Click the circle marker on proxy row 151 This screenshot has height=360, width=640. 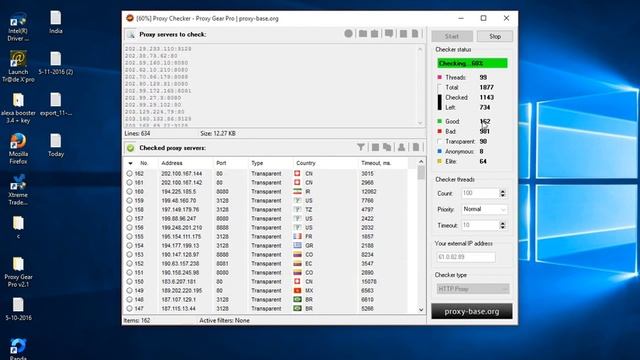(x=129, y=272)
